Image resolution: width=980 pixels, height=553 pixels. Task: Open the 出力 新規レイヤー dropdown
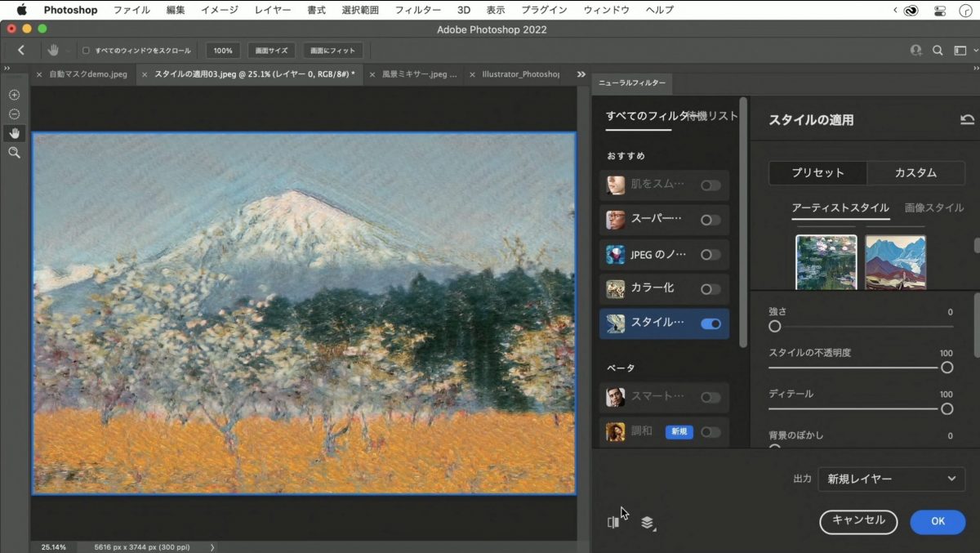click(x=891, y=479)
